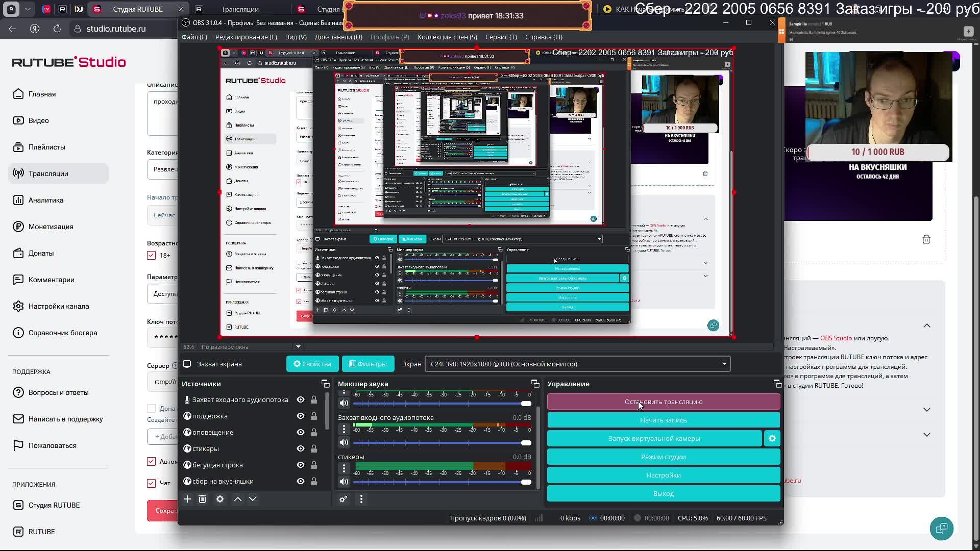Move source down with arrow icon
This screenshot has width=980, height=551.
click(253, 499)
